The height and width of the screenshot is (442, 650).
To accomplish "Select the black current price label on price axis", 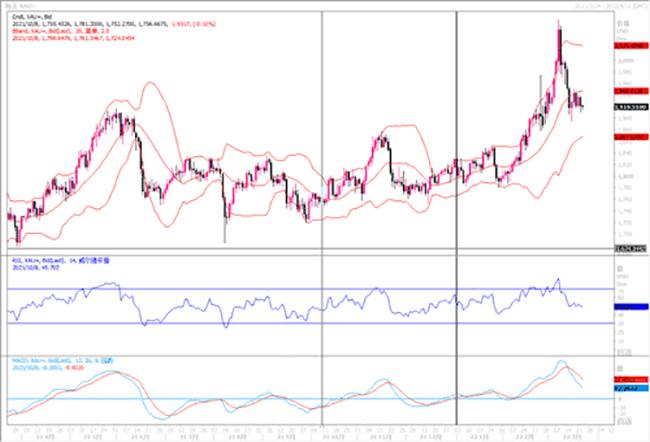I will 628,106.
